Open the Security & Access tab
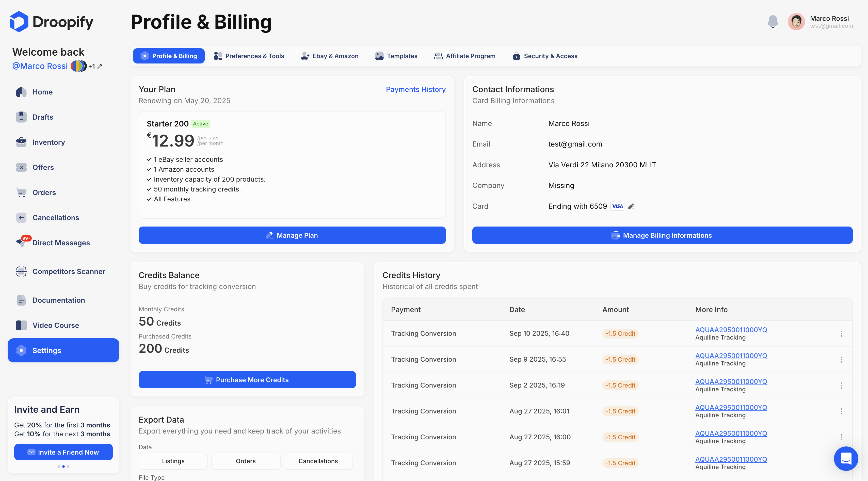This screenshot has width=868, height=481. [x=545, y=56]
